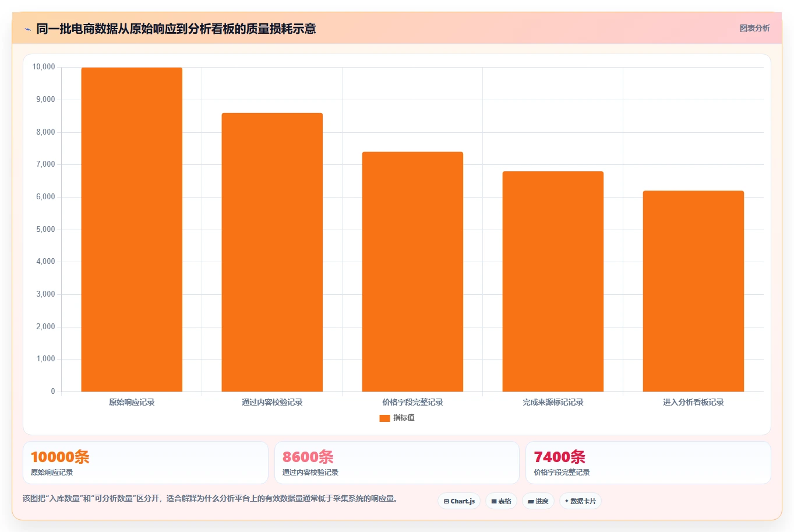The width and height of the screenshot is (794, 532).
Task: Click the x-axis label 进入分析看板记录
Action: point(693,402)
